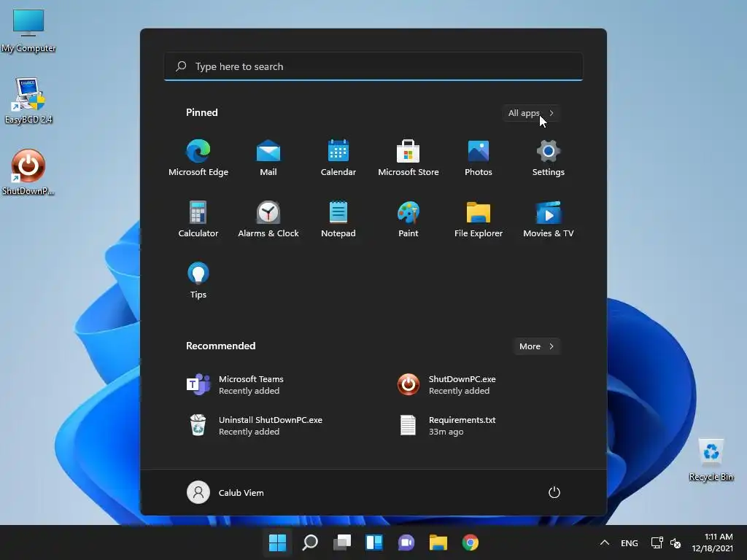This screenshot has height=560, width=747.
Task: Launch Google Chrome from taskbar
Action: (471, 542)
